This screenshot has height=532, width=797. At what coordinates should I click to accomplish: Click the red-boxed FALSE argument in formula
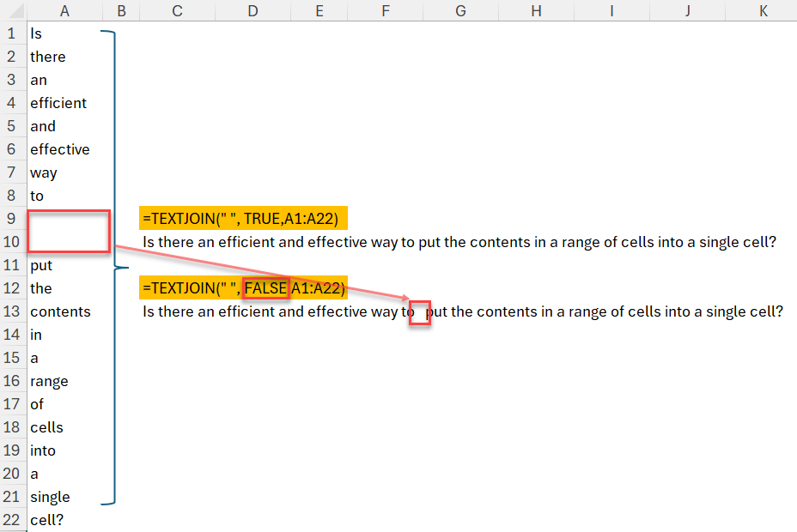(x=265, y=288)
